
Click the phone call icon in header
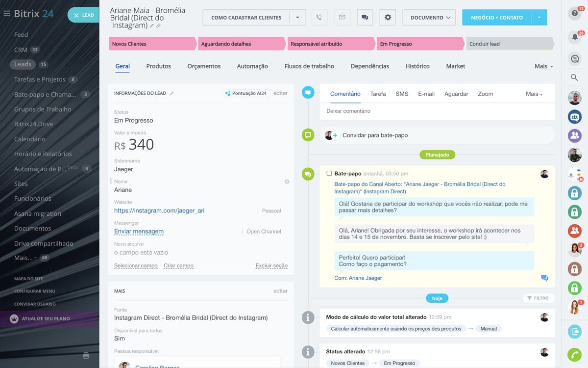(319, 18)
